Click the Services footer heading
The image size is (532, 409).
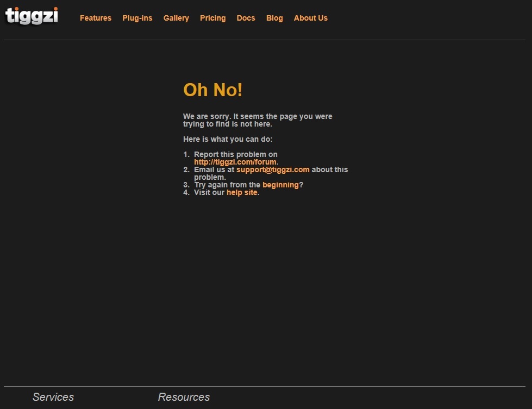[53, 397]
